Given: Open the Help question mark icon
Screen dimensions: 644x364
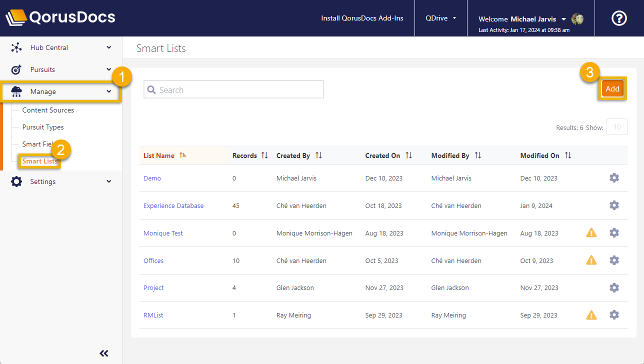Looking at the screenshot, I should click(618, 17).
